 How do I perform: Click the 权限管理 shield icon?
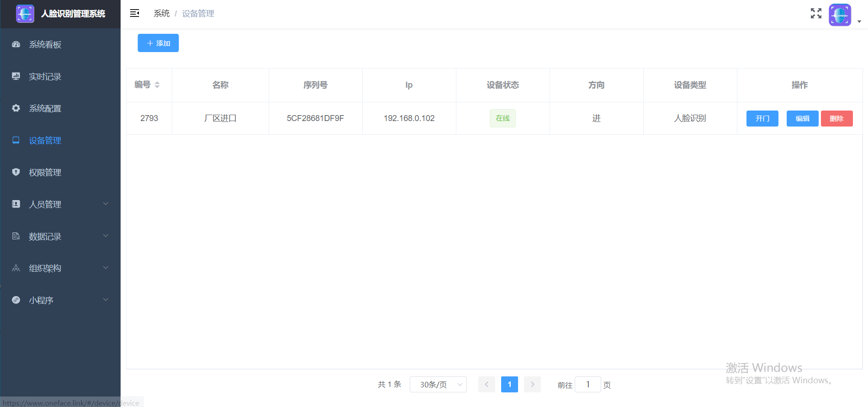(x=16, y=172)
